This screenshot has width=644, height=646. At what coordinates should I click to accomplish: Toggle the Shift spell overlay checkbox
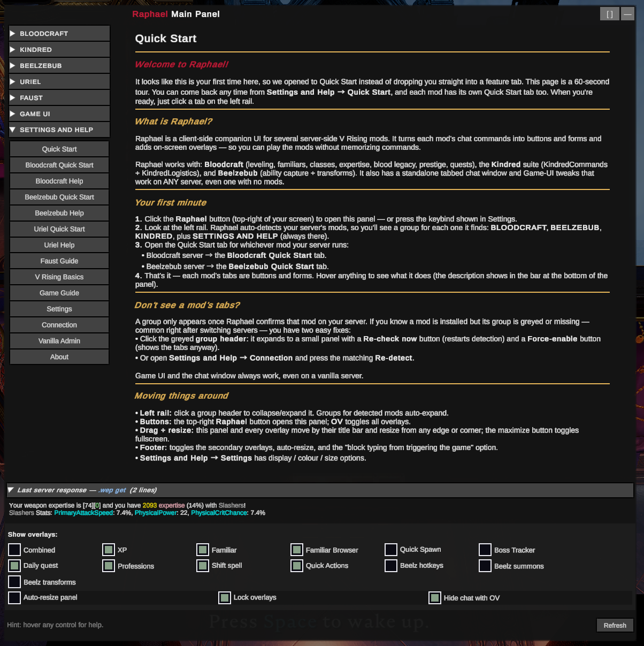[x=203, y=566]
